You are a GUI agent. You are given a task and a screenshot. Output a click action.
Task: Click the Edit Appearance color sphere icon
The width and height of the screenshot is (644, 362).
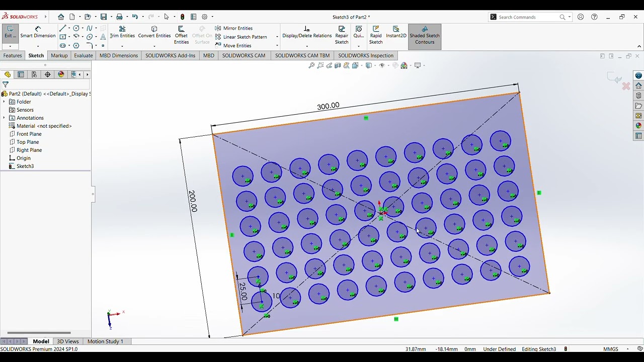pos(404,65)
